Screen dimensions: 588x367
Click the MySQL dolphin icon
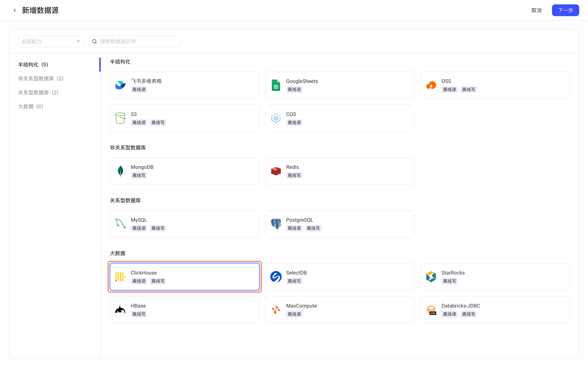(120, 224)
